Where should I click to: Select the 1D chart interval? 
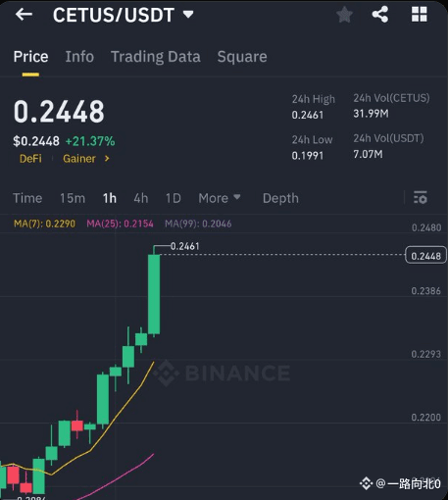pyautogui.click(x=174, y=198)
